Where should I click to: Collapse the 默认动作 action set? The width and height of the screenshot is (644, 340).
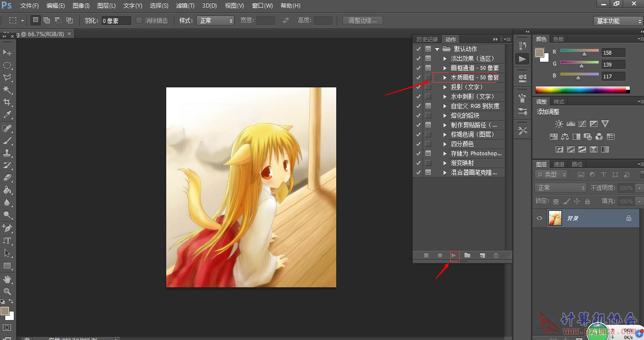437,49
